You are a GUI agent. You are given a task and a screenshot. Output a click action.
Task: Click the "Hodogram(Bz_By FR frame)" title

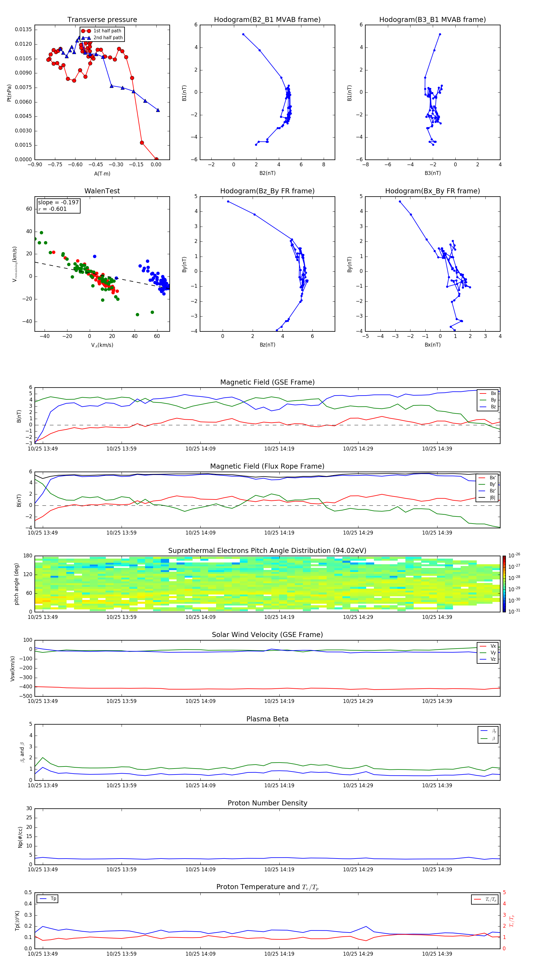coord(267,191)
